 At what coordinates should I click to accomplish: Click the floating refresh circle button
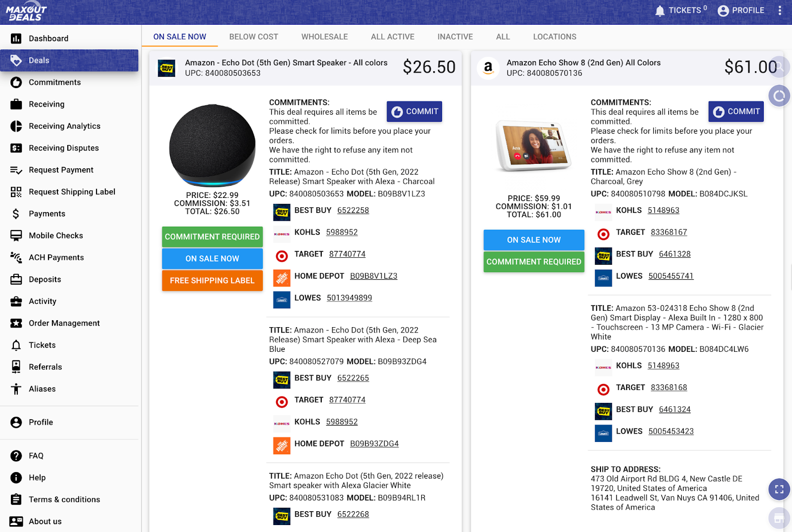point(779,96)
